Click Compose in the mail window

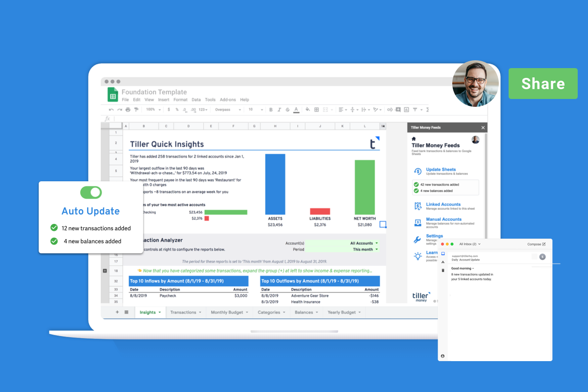[536, 244]
